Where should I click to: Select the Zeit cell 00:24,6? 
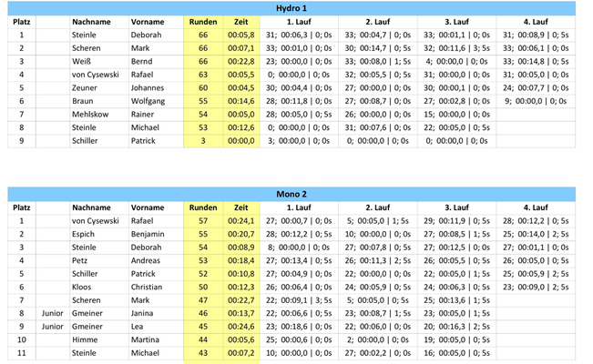[241, 327]
